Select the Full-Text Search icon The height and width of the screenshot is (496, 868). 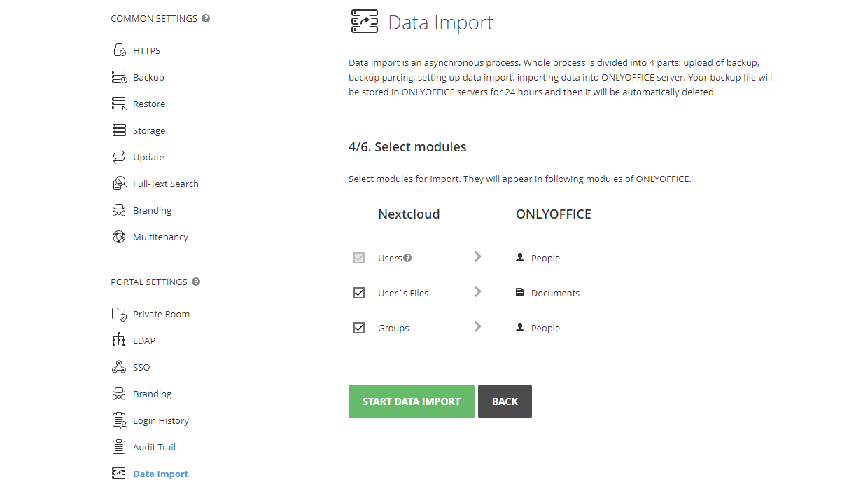118,183
